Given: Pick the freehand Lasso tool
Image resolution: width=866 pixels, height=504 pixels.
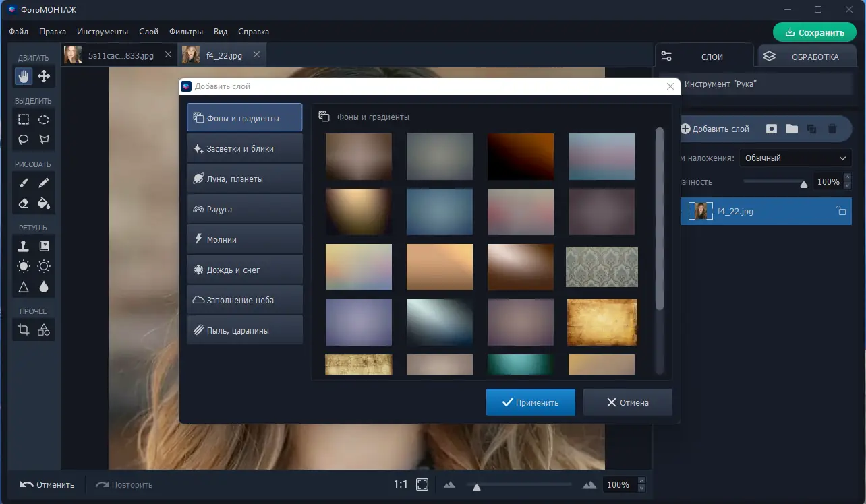Looking at the screenshot, I should click(24, 139).
